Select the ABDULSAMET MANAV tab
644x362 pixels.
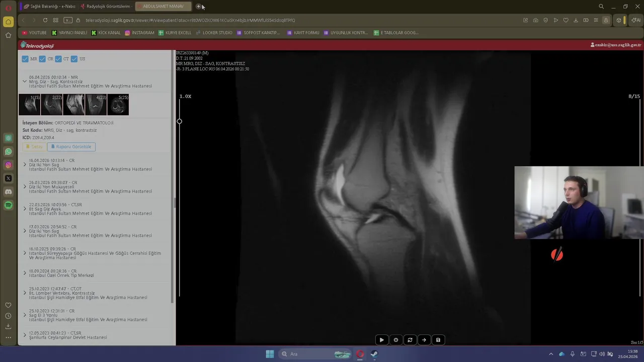[163, 7]
